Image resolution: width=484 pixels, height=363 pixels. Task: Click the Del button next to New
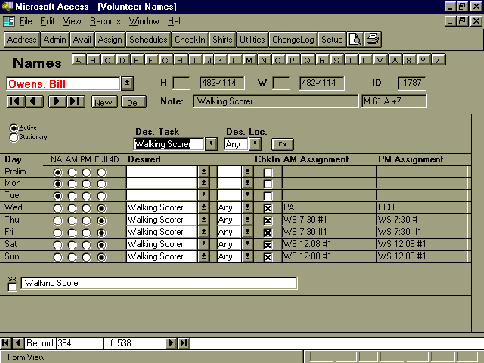point(134,102)
